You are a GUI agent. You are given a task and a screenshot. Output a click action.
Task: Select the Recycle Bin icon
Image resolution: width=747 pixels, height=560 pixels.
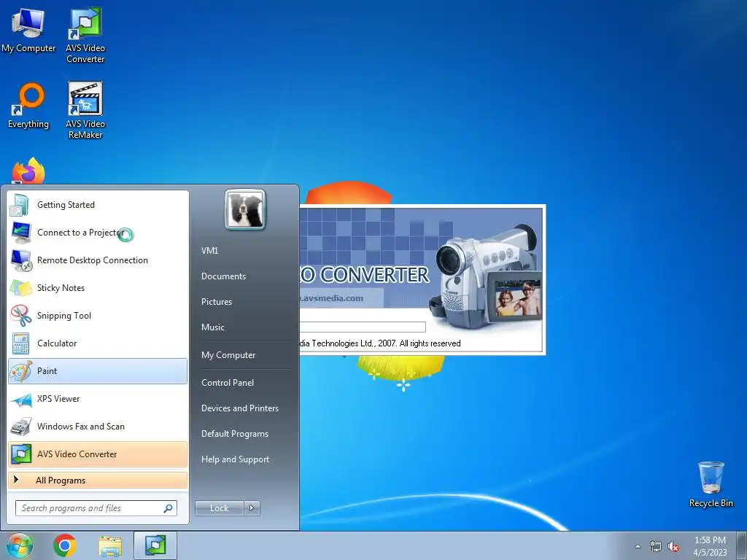711,484
